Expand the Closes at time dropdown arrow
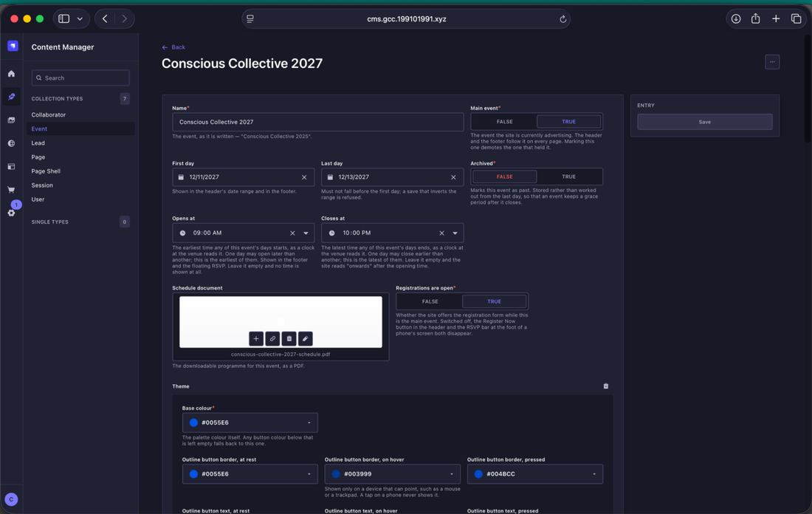This screenshot has width=812, height=514. [455, 233]
